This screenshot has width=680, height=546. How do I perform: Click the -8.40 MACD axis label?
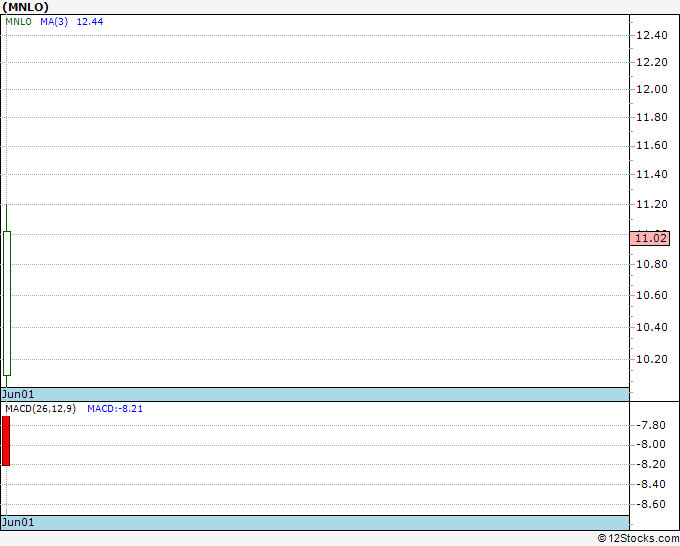(651, 484)
